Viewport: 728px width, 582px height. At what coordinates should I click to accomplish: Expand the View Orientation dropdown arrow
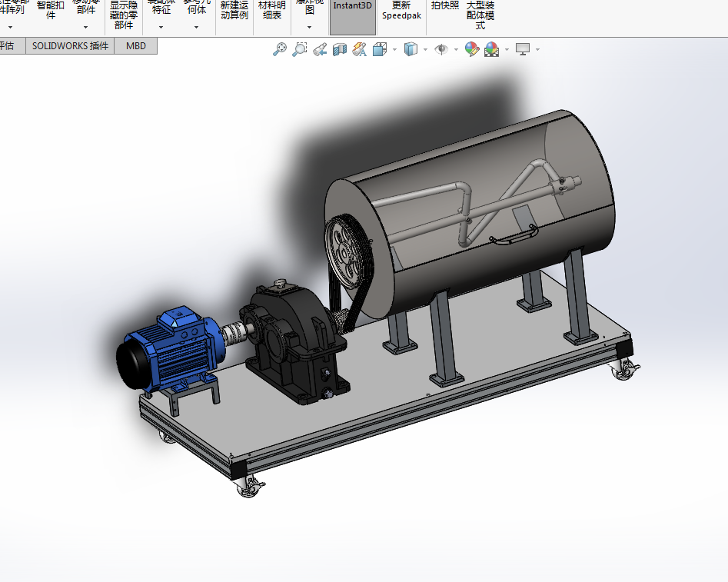pos(394,49)
